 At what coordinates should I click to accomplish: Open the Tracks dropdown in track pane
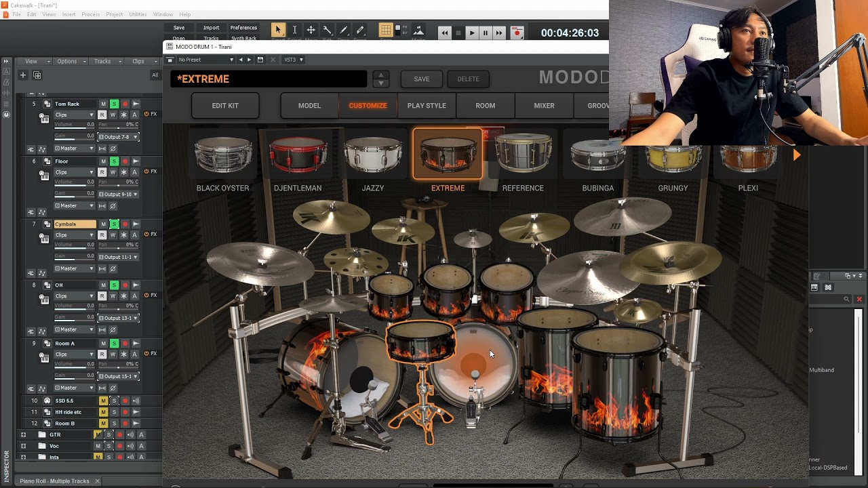coord(106,61)
